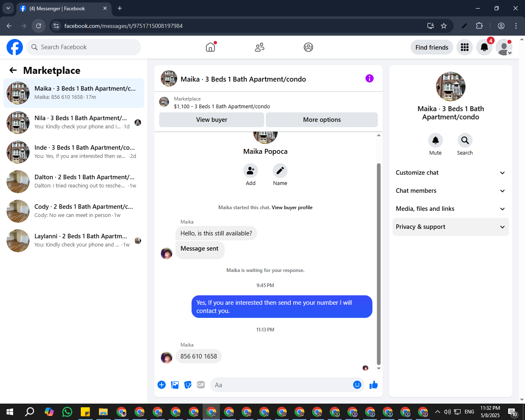The width and height of the screenshot is (525, 420).
Task: Open WhatsApp from the taskbar
Action: tap(67, 412)
